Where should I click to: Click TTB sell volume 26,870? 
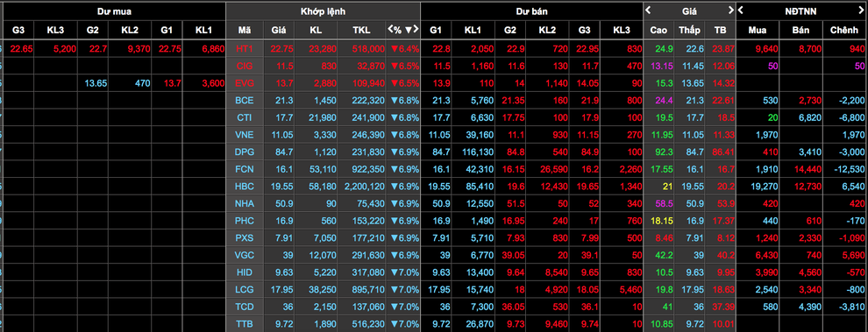480,323
